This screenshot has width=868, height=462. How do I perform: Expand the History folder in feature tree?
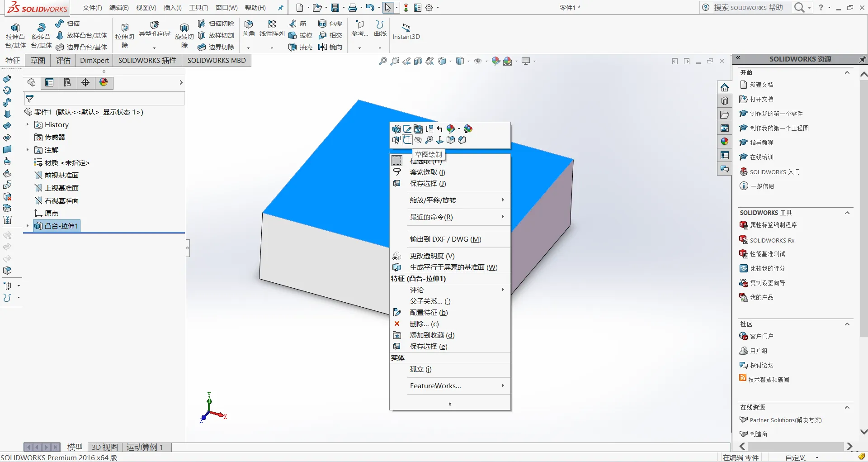pyautogui.click(x=27, y=124)
